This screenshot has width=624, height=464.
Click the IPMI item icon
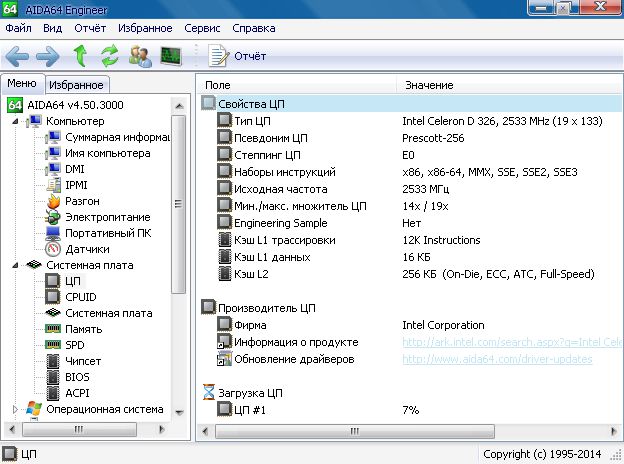pos(53,185)
